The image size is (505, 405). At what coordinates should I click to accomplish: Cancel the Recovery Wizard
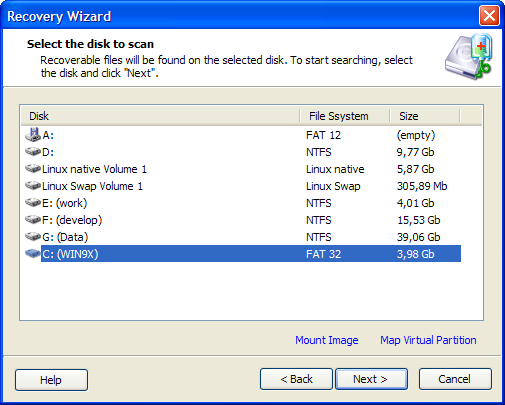pyautogui.click(x=455, y=379)
